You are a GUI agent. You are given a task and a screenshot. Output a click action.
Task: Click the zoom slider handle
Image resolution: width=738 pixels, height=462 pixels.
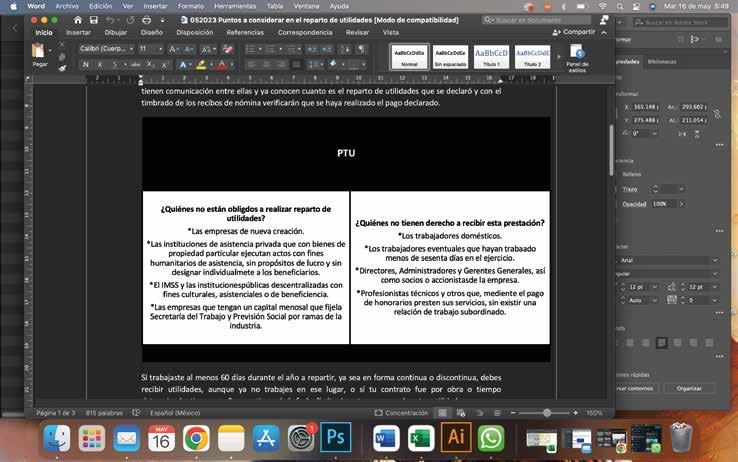point(546,413)
